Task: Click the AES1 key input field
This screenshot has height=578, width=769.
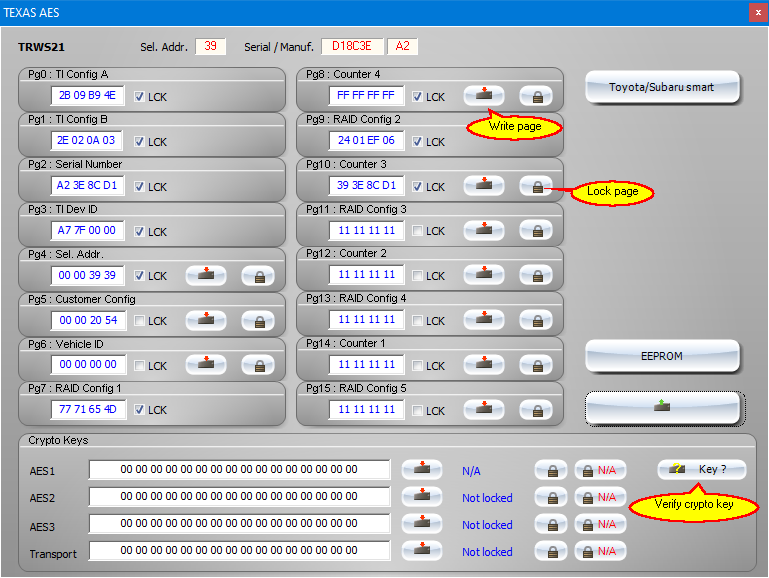Action: (x=239, y=469)
